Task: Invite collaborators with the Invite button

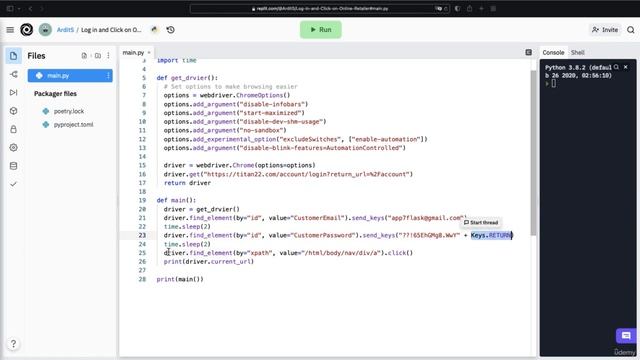Action: click(x=605, y=30)
